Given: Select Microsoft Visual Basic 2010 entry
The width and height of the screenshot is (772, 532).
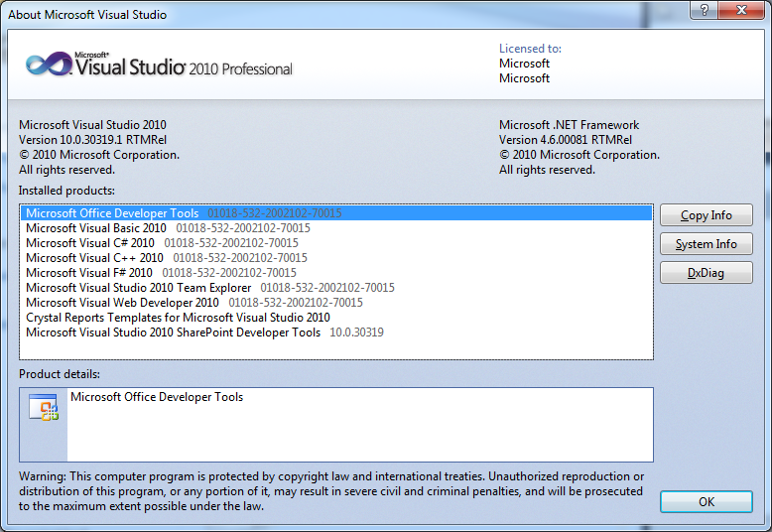Looking at the screenshot, I should (x=96, y=228).
